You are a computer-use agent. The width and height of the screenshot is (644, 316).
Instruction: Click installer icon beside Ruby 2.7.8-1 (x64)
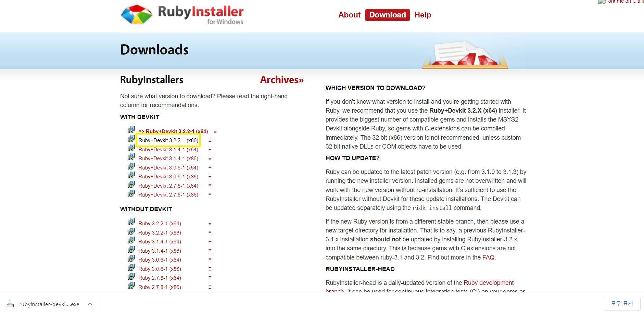tap(131, 277)
